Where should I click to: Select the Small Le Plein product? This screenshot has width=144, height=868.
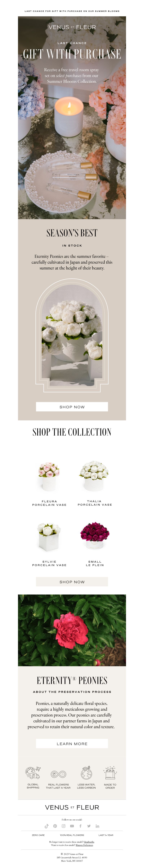95,543
